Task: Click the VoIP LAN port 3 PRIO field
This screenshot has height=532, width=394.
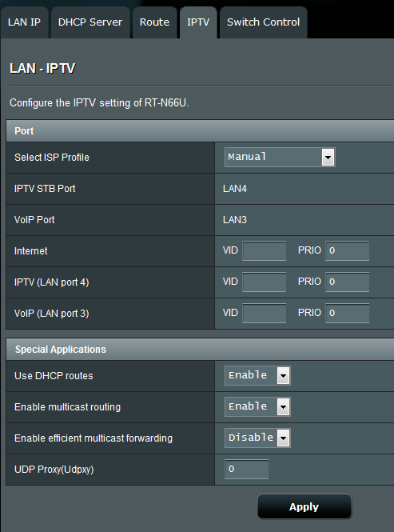Action: click(x=347, y=313)
